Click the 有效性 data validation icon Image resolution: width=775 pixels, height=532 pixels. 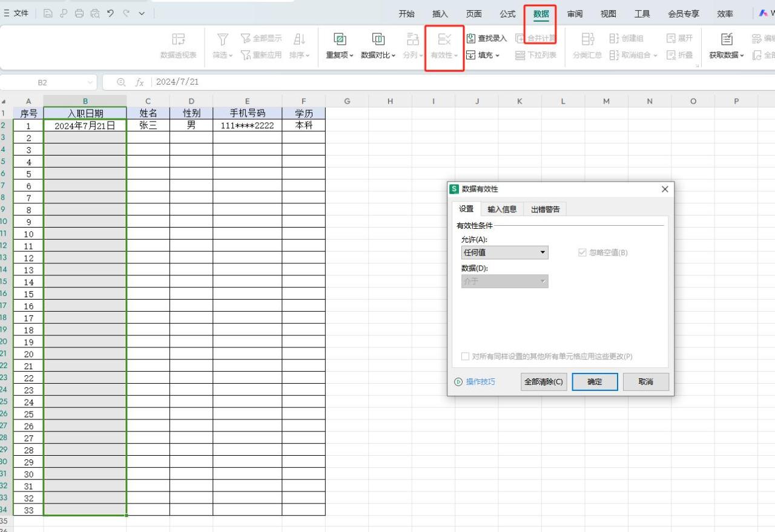[x=444, y=39]
